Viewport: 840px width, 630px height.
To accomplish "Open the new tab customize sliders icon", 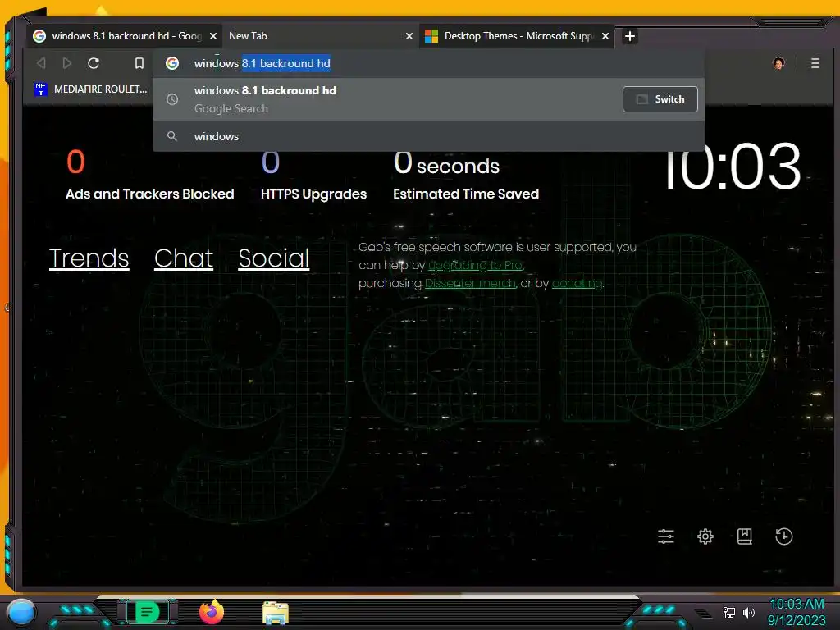I will point(666,536).
